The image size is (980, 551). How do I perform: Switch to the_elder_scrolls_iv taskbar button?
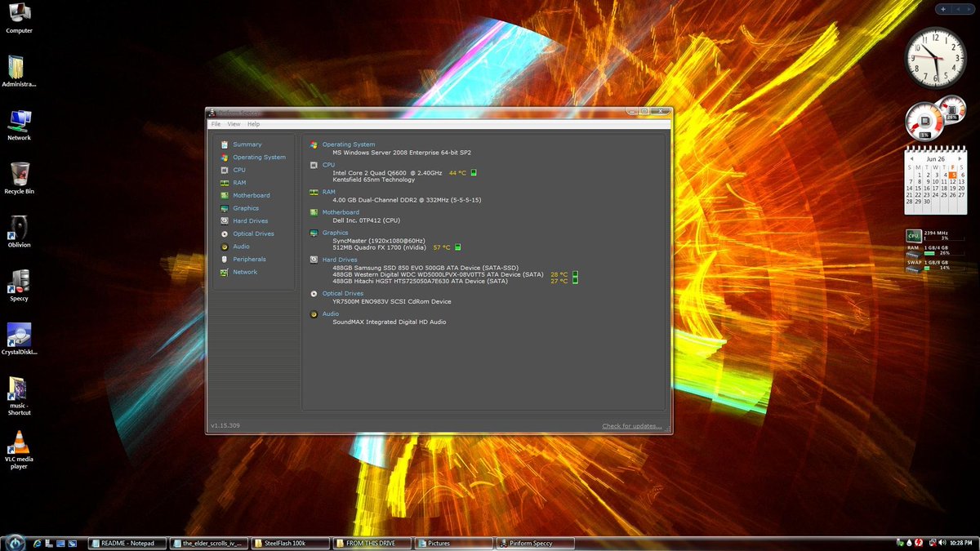tap(209, 543)
